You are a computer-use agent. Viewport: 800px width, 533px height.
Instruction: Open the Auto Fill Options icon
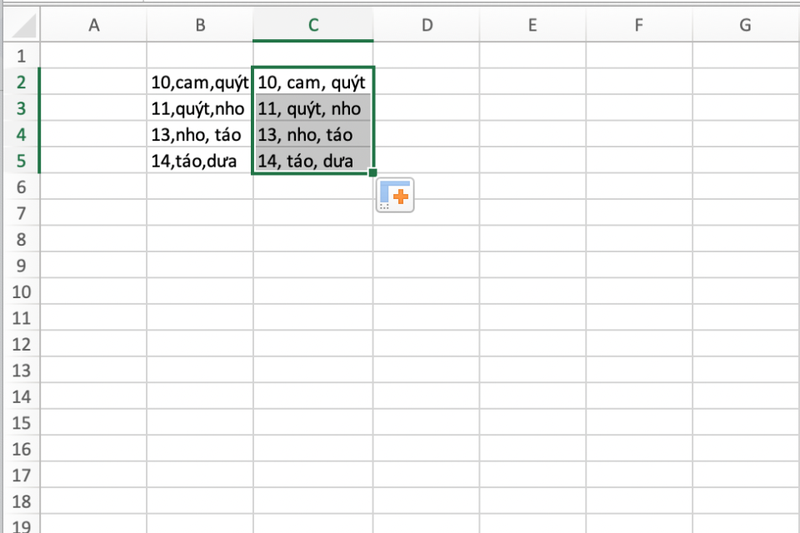[x=395, y=195]
